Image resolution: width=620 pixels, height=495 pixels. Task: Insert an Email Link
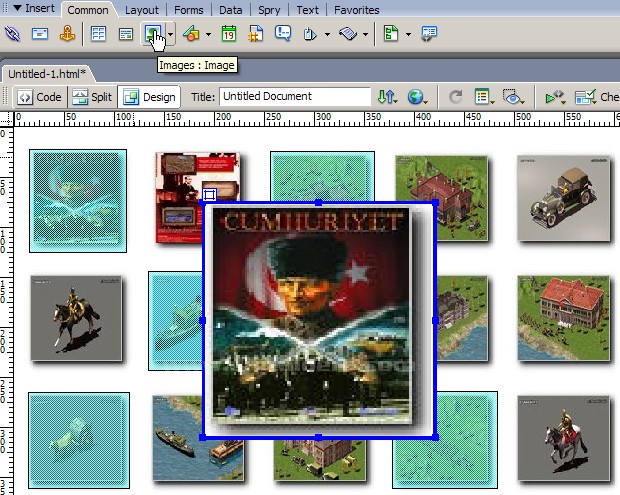tap(40, 34)
